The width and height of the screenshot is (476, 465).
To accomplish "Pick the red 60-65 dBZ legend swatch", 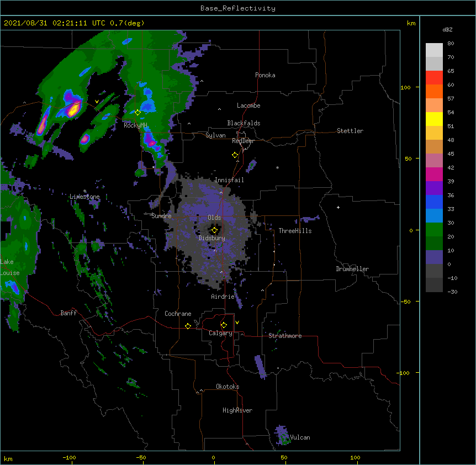I will pyautogui.click(x=434, y=78).
